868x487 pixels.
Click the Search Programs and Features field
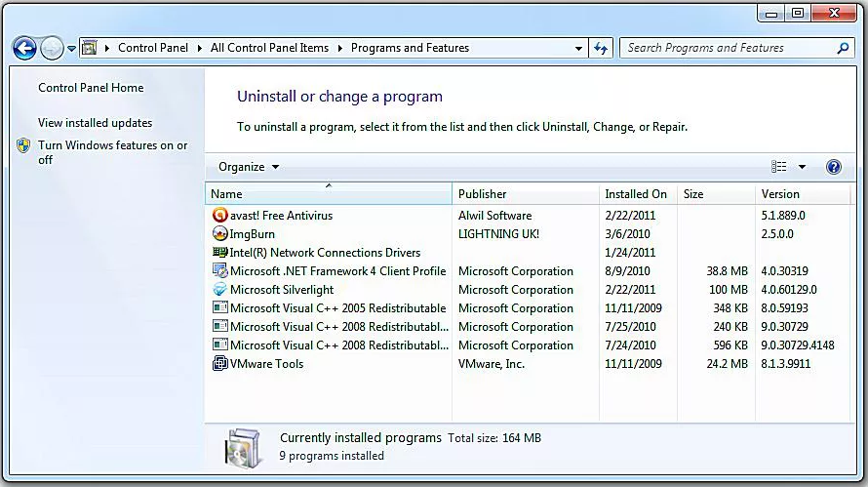[730, 48]
